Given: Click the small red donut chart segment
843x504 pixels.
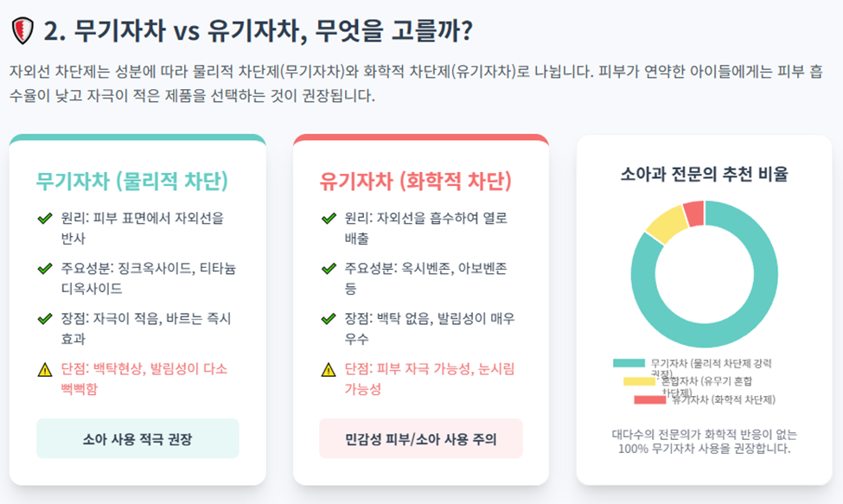Looking at the screenshot, I should point(693,212).
